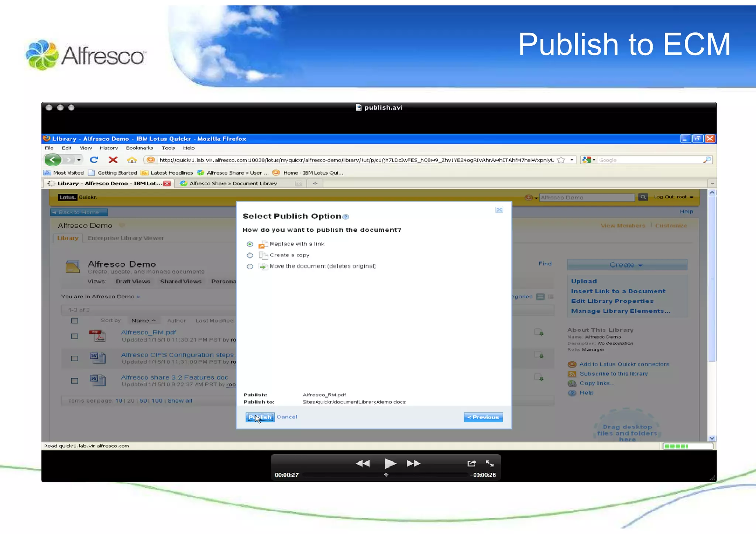The height and width of the screenshot is (534, 756).
Task: Open the Edit menu
Action: point(66,148)
